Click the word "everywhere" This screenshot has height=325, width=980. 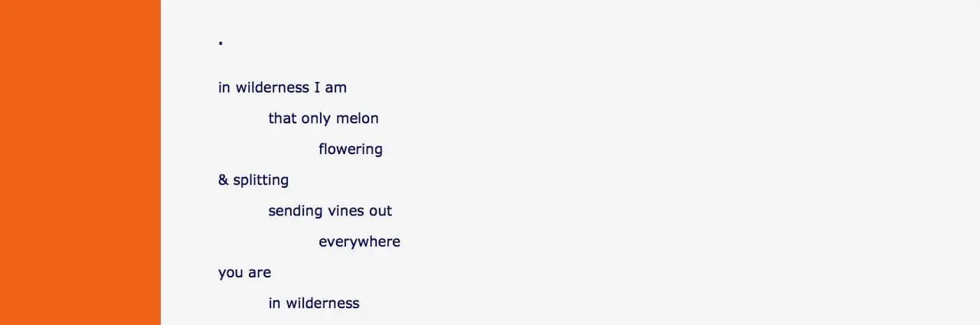pyautogui.click(x=359, y=242)
